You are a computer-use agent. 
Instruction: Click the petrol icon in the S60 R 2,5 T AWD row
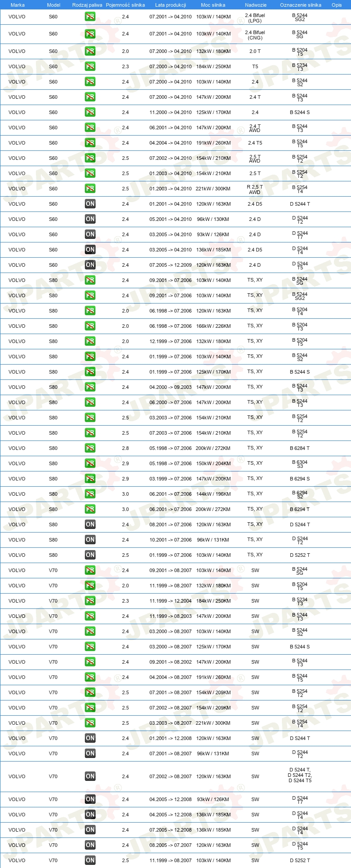click(90, 189)
